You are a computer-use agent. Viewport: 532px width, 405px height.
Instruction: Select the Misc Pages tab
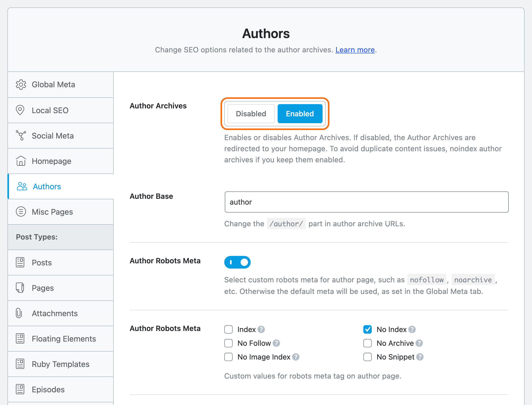(x=61, y=211)
